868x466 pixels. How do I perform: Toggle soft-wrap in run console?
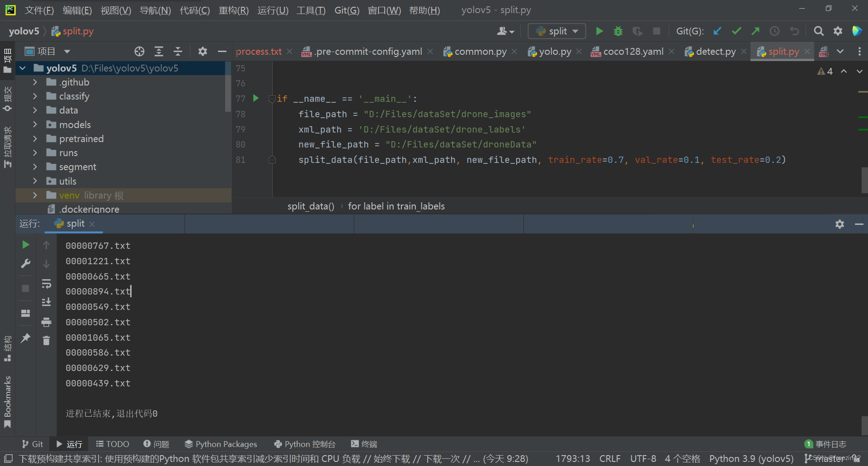(x=46, y=284)
